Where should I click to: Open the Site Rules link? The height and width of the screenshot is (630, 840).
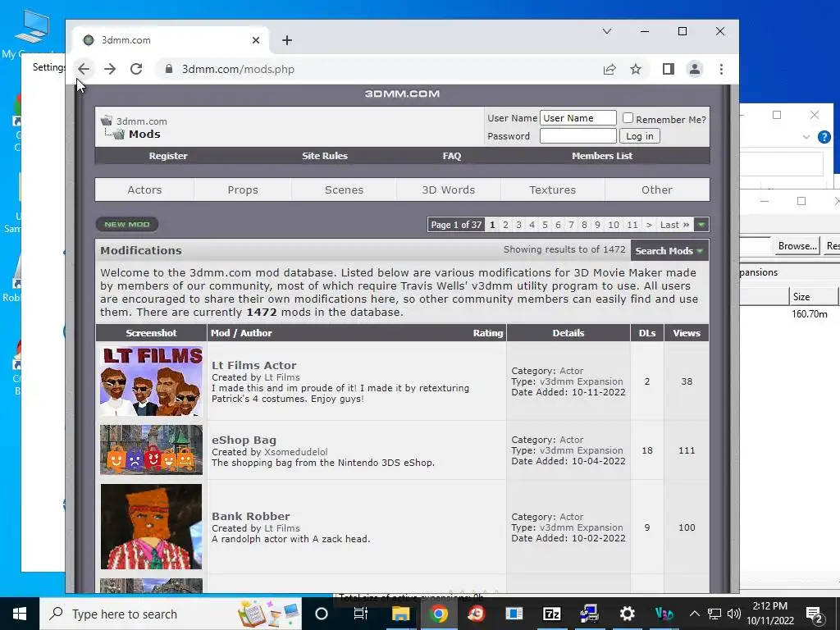coord(325,156)
